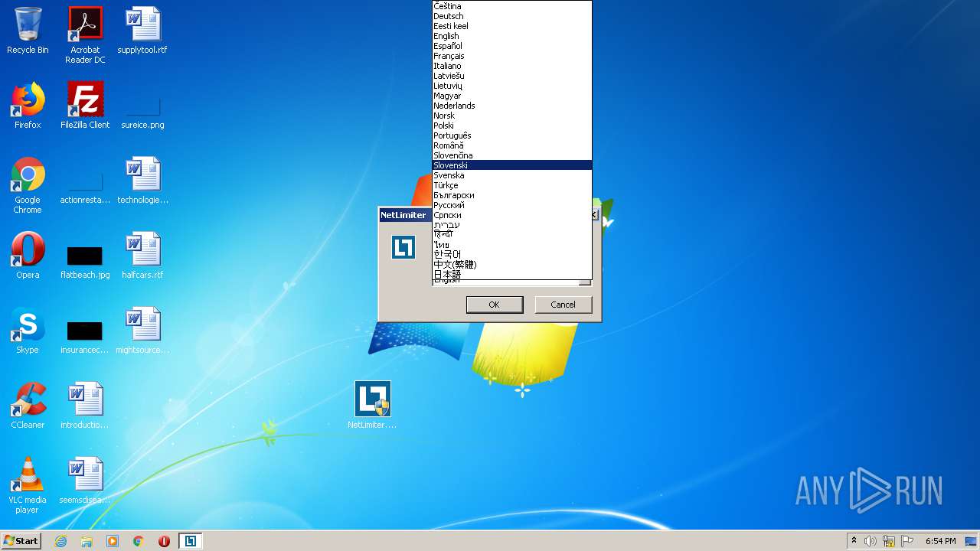Launch Firefox from the desktop
The height and width of the screenshot is (551, 980).
click(x=28, y=106)
